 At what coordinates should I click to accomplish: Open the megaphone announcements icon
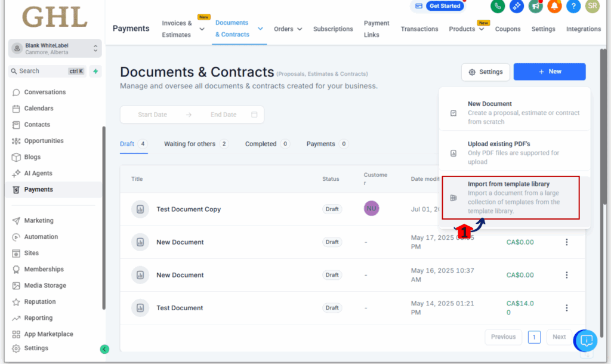(x=536, y=6)
